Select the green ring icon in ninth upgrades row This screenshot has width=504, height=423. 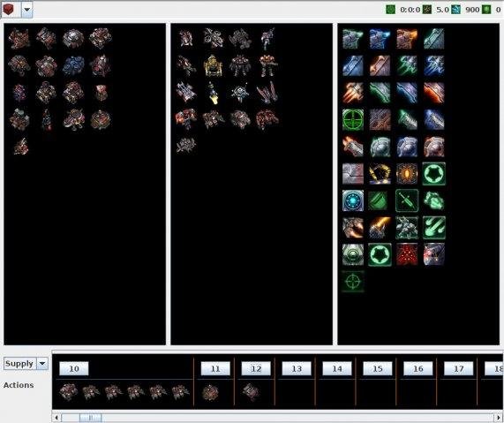pyautogui.click(x=380, y=254)
